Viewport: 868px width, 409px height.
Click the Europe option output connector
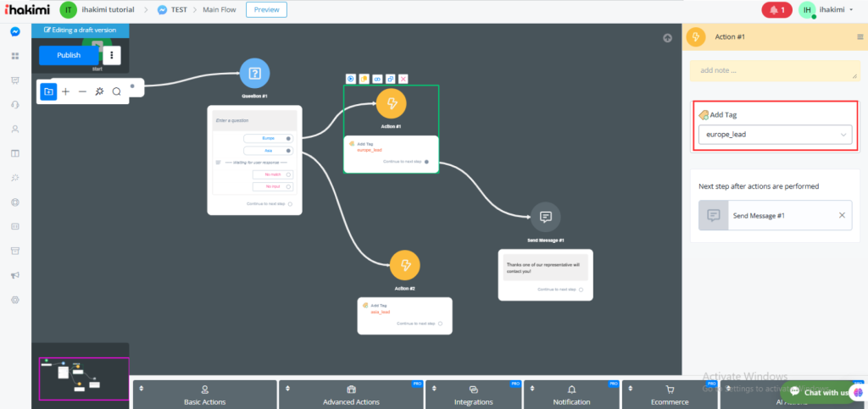[x=289, y=138]
